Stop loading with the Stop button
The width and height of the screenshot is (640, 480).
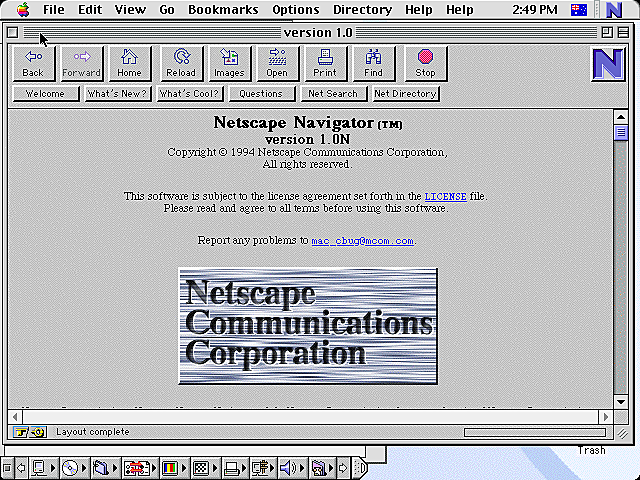pyautogui.click(x=425, y=64)
